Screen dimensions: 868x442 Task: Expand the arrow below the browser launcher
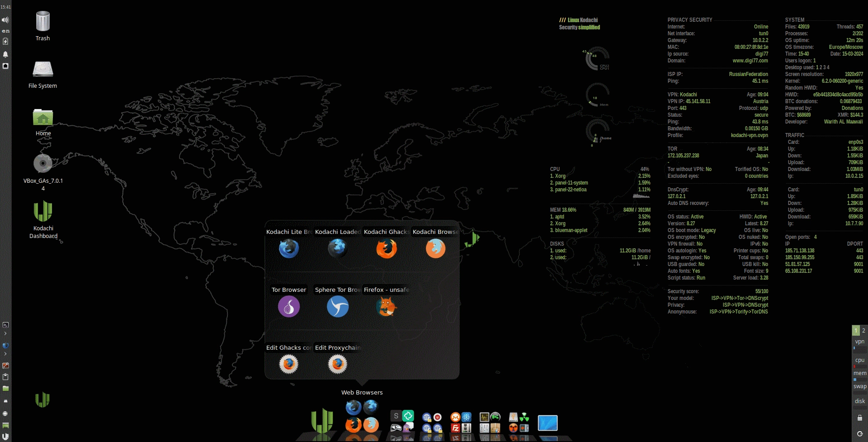5,354
